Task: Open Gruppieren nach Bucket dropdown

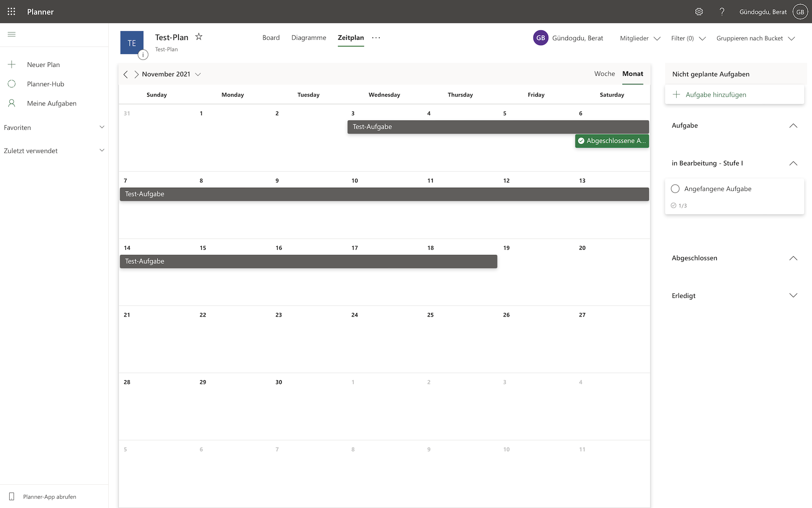Action: pos(755,38)
